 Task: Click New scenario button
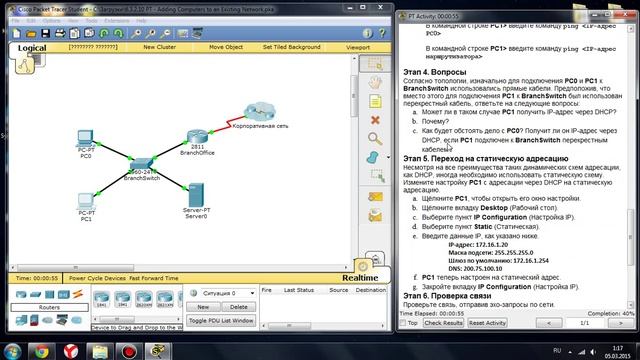coord(203,307)
